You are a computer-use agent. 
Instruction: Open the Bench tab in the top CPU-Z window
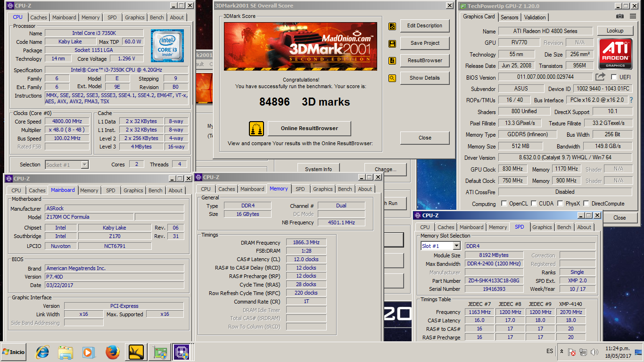(x=157, y=17)
